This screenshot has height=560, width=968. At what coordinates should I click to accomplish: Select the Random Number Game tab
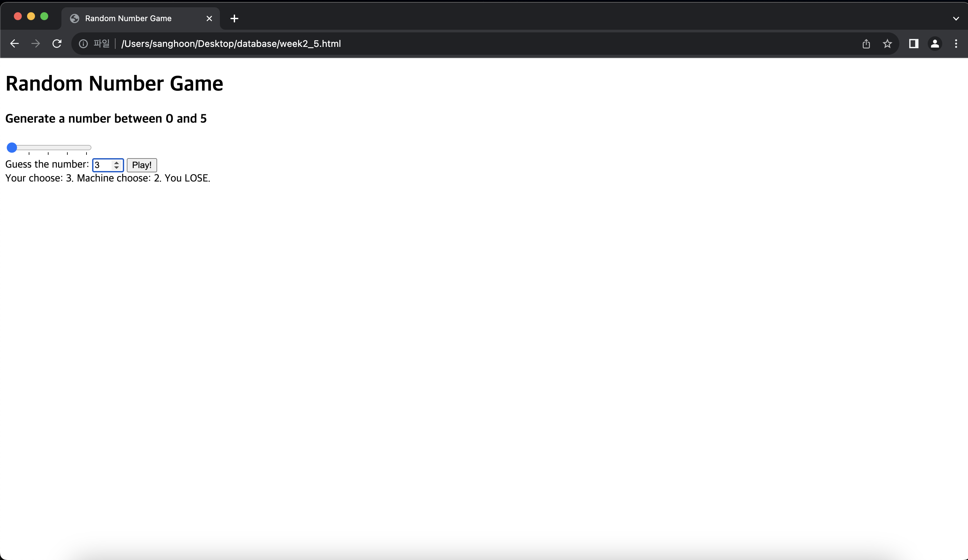(x=128, y=18)
